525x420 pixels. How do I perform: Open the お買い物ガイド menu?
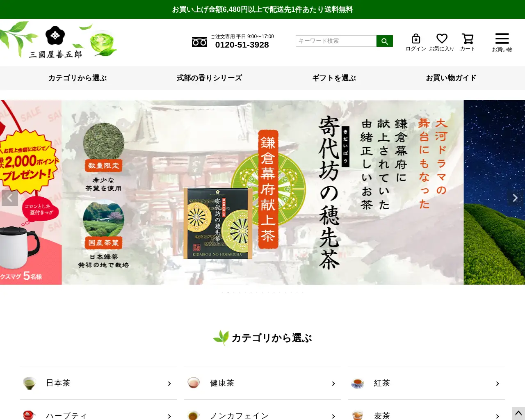452,78
